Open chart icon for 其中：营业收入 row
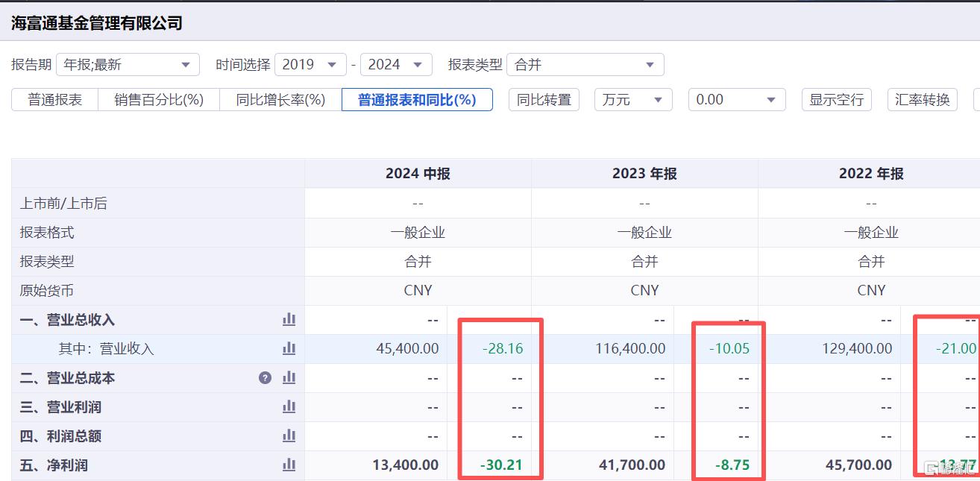 click(x=289, y=348)
